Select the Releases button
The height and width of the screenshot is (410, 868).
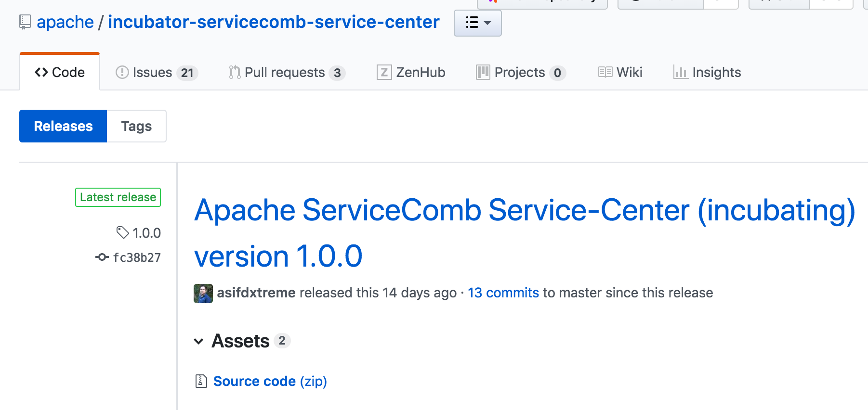pyautogui.click(x=63, y=126)
